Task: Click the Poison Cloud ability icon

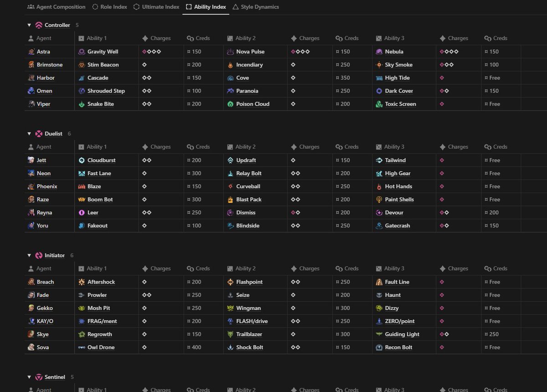Action: [231, 104]
